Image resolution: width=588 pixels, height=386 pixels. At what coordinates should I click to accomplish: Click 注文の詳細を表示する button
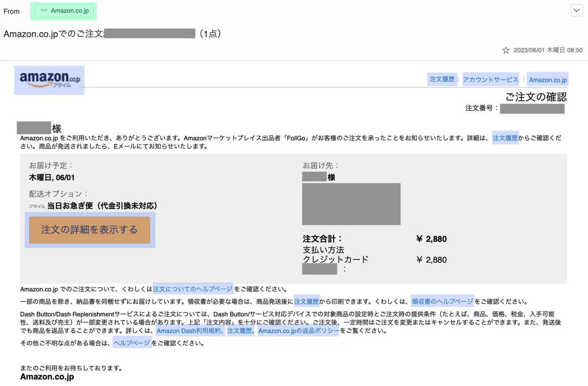tap(90, 230)
